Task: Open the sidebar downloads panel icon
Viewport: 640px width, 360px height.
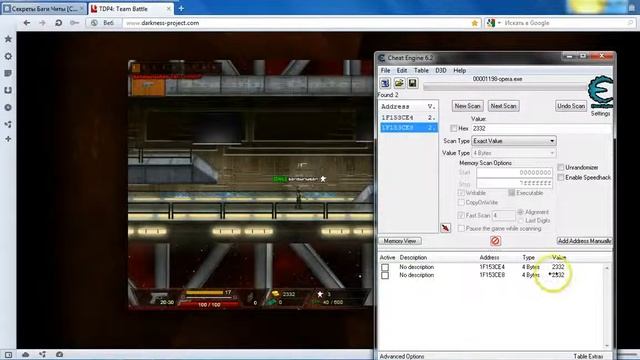Action: pos(8,90)
